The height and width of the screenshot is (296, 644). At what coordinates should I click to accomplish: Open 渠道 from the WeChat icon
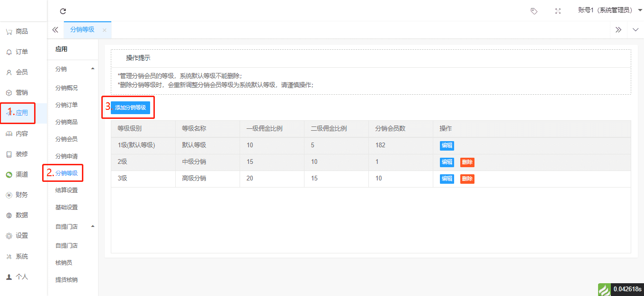coord(9,174)
